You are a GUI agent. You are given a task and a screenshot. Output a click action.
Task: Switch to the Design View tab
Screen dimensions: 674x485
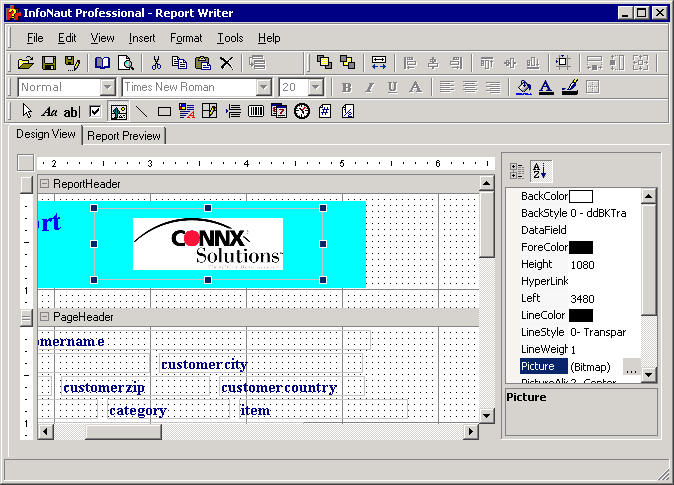click(x=46, y=134)
